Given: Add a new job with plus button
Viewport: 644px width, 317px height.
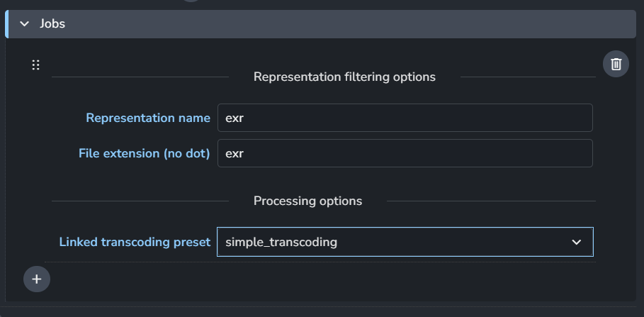Looking at the screenshot, I should pos(37,279).
